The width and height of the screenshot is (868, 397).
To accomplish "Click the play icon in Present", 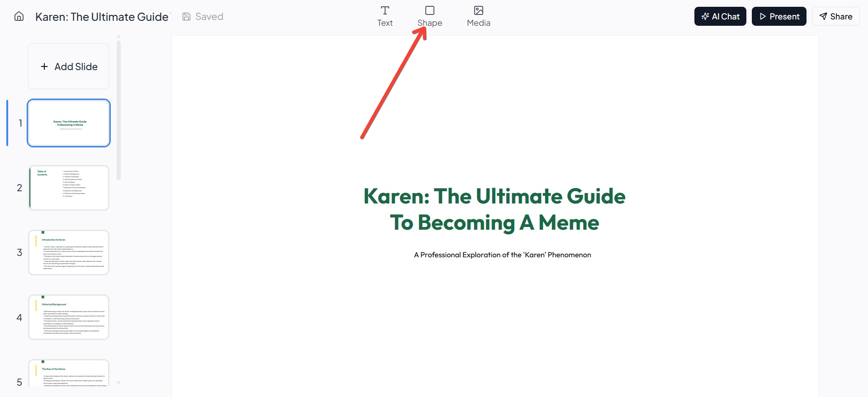I will (x=763, y=16).
